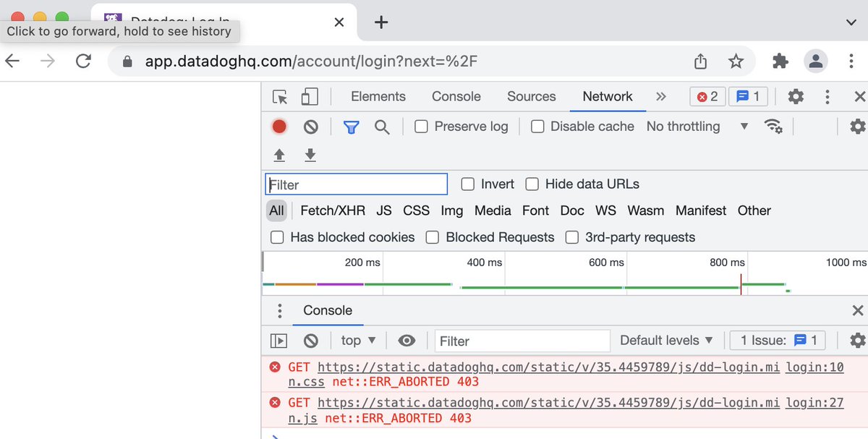Filter requests by CSS type
Viewport: 868px width, 439px height.
point(417,211)
